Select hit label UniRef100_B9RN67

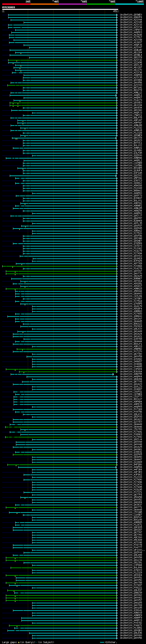(x=131, y=278)
